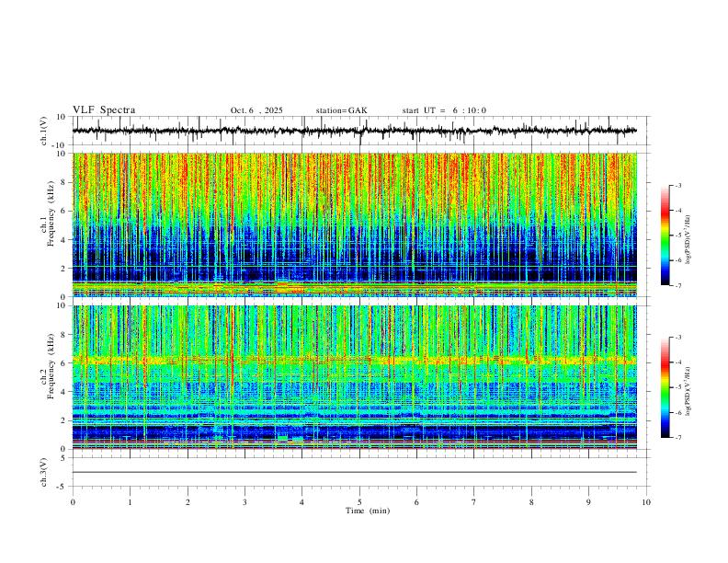Click the ch.1 spectrogram panel

coord(355,224)
